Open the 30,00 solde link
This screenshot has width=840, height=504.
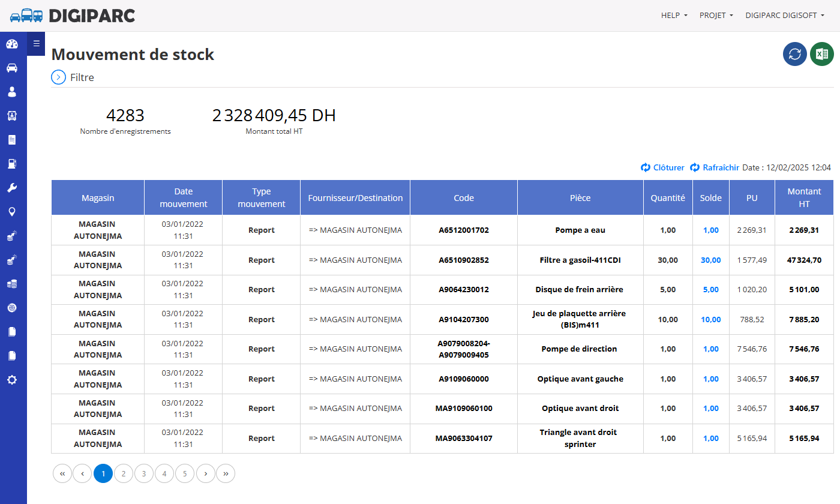[x=711, y=260]
